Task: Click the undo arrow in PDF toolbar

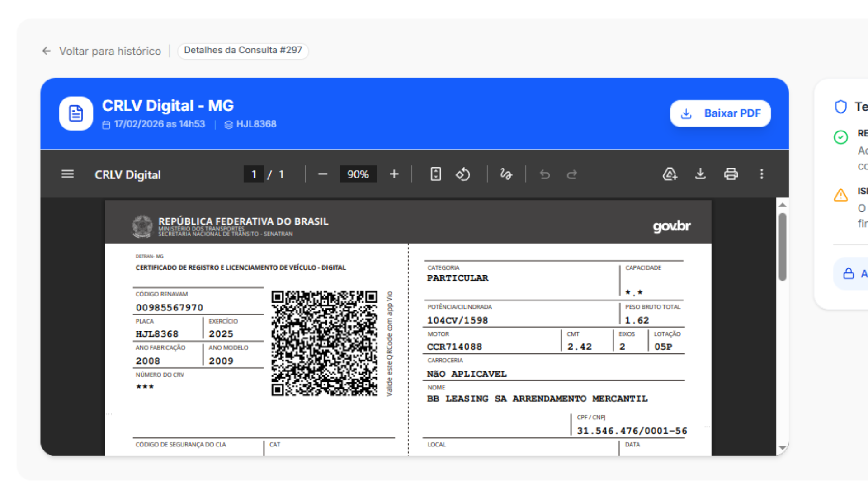Action: point(545,174)
